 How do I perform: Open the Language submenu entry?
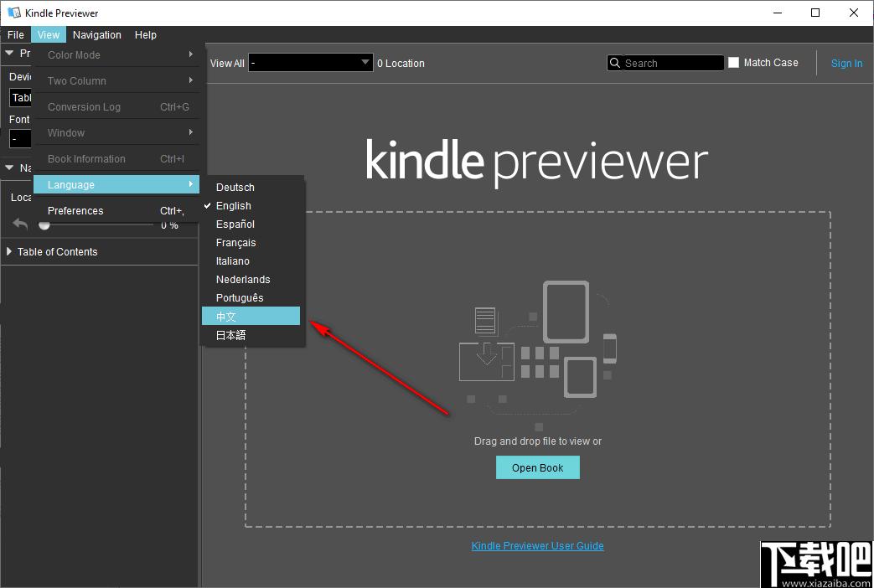click(116, 184)
